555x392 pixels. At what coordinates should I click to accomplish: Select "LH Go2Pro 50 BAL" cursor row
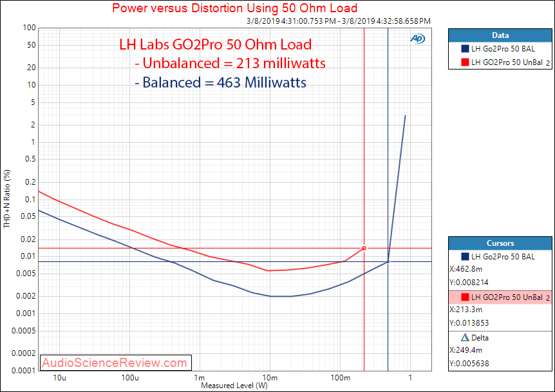point(500,256)
